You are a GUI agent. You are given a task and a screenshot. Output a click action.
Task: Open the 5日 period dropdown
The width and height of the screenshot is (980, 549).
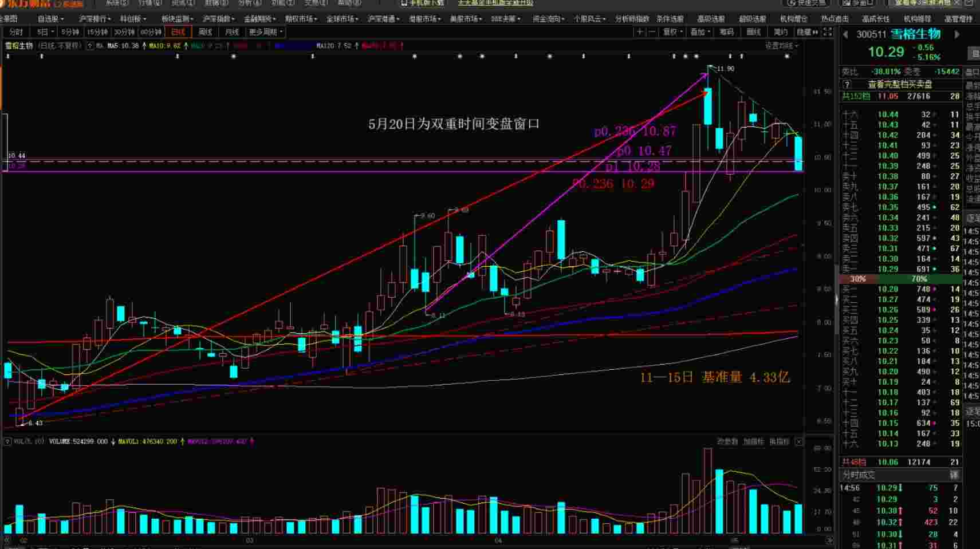45,32
